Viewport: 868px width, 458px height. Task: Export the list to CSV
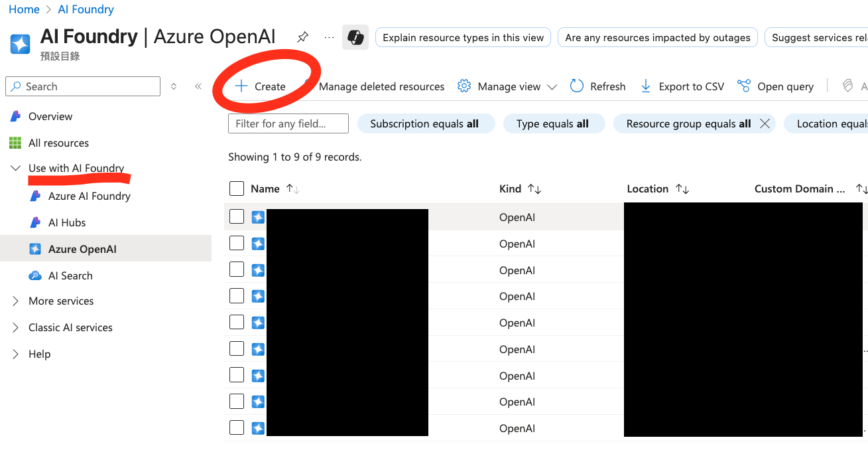point(682,86)
